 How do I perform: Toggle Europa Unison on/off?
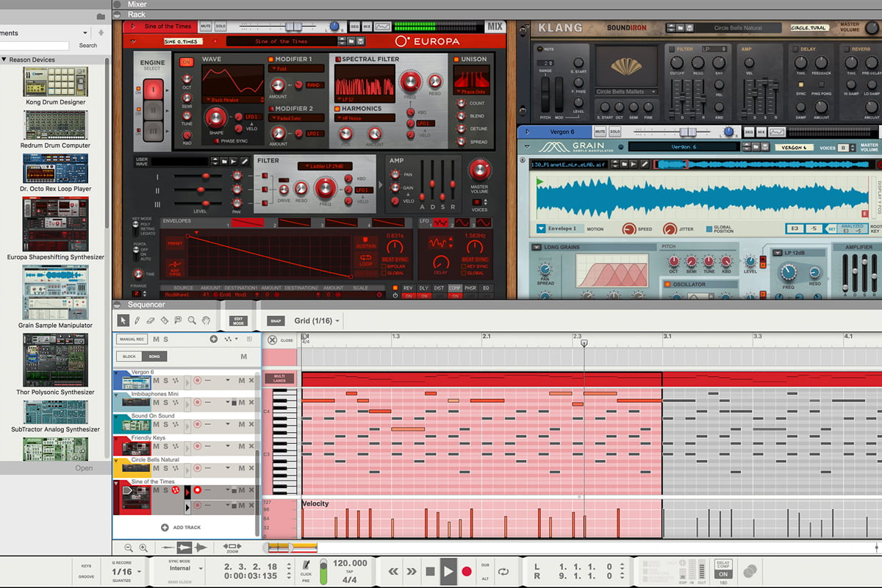point(456,59)
